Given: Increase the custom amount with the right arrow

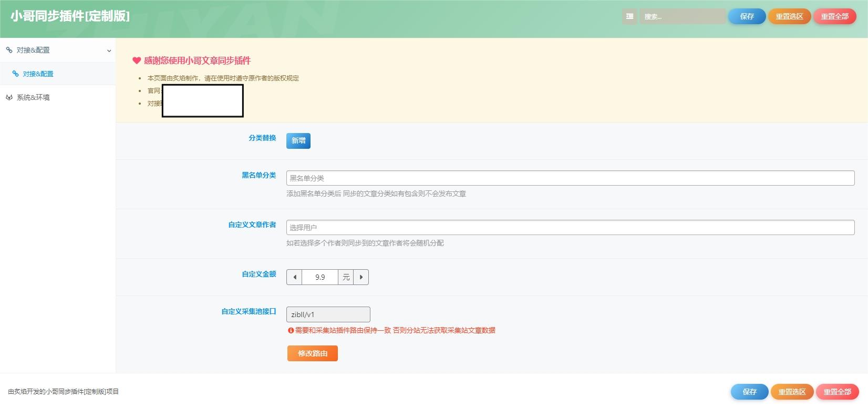Looking at the screenshot, I should tap(361, 277).
